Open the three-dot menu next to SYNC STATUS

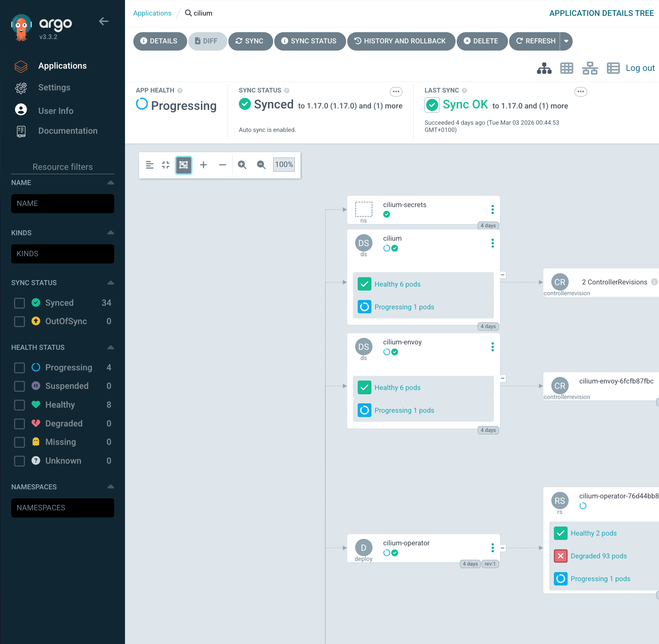[x=396, y=91]
